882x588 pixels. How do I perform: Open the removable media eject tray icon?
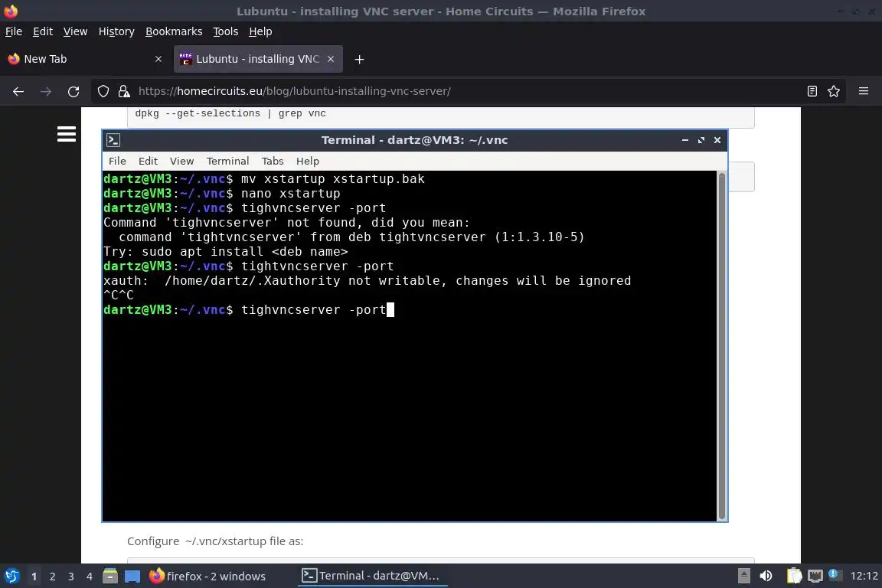coord(743,577)
